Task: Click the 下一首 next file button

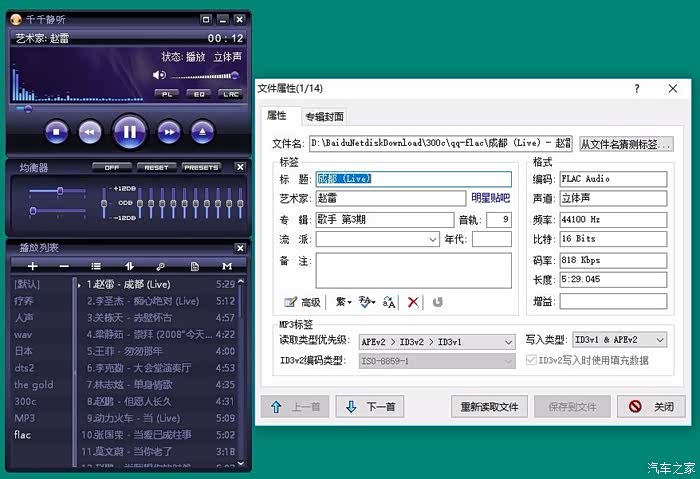Action: pos(368,407)
